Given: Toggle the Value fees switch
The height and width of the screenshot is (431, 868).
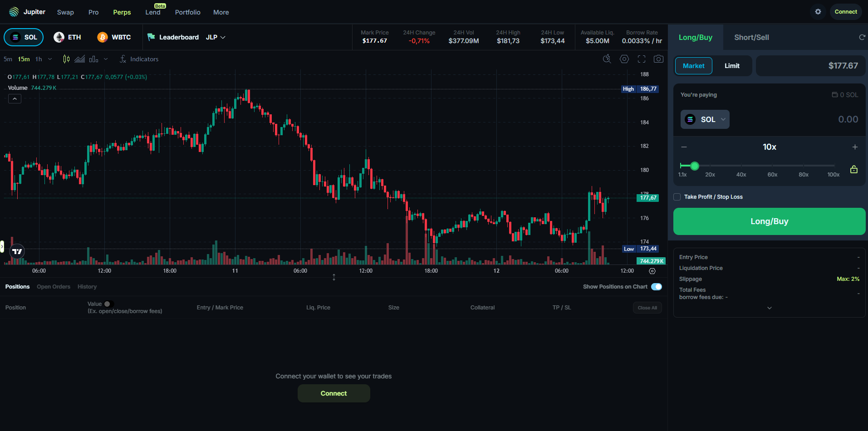Looking at the screenshot, I should coord(108,304).
